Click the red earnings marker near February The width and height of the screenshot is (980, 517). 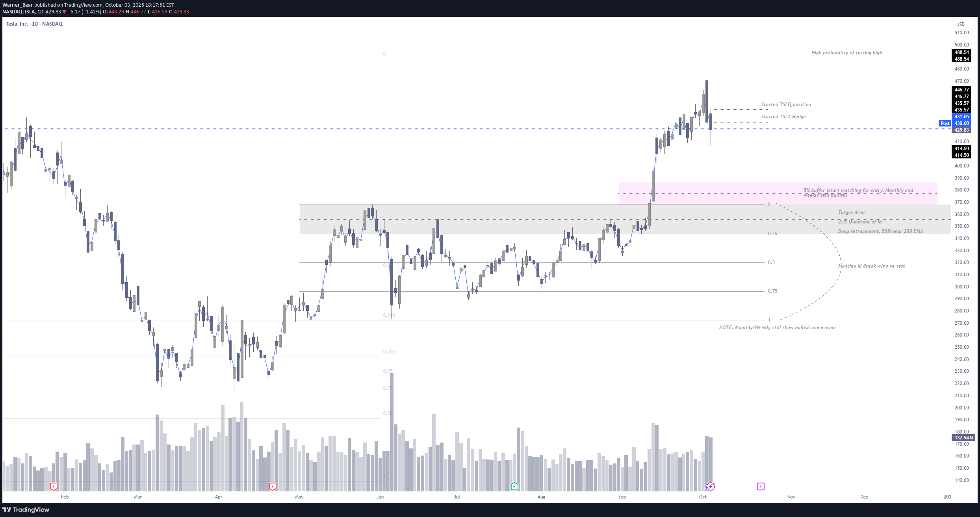point(54,486)
